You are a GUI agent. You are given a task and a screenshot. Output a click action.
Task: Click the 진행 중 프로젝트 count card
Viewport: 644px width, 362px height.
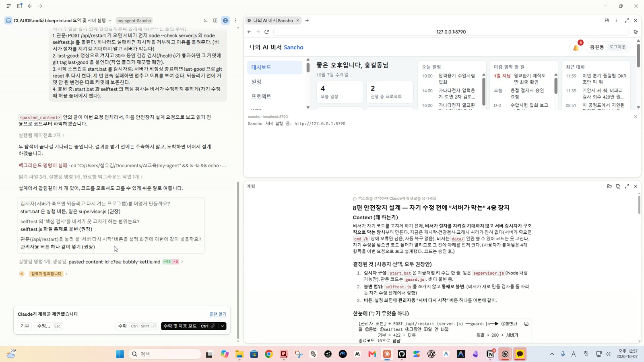[390, 92]
